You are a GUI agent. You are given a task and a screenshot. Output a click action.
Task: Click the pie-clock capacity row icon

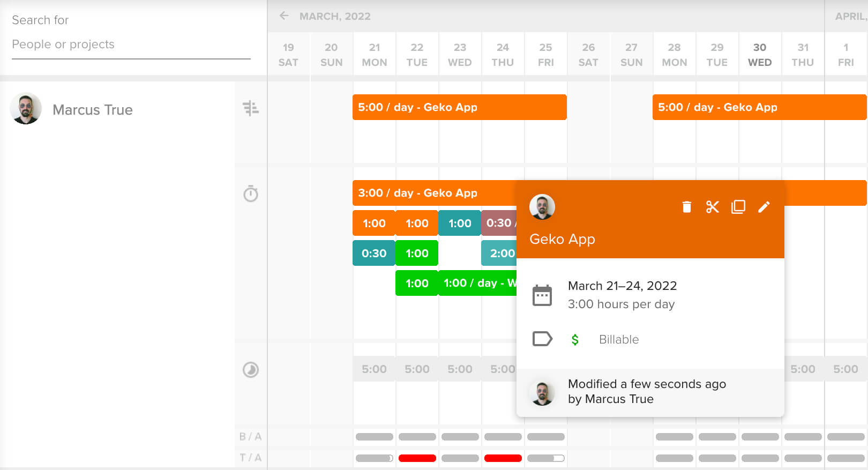coord(250,370)
